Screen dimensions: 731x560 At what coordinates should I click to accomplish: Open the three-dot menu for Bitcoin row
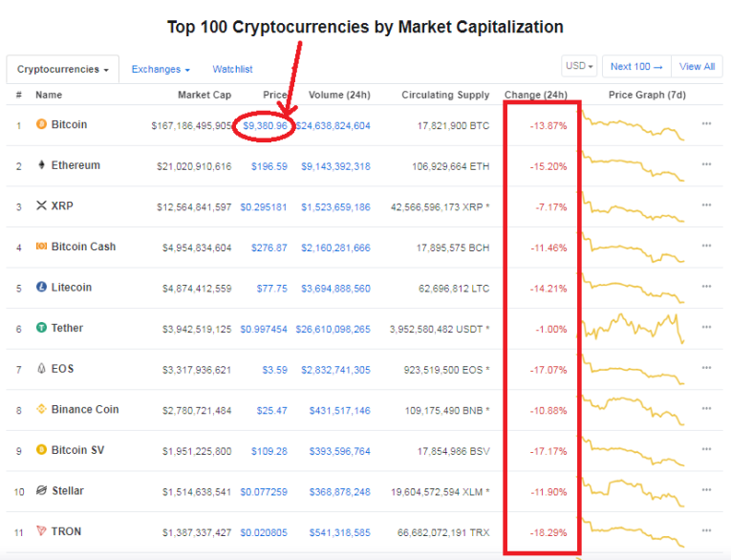[x=706, y=123]
